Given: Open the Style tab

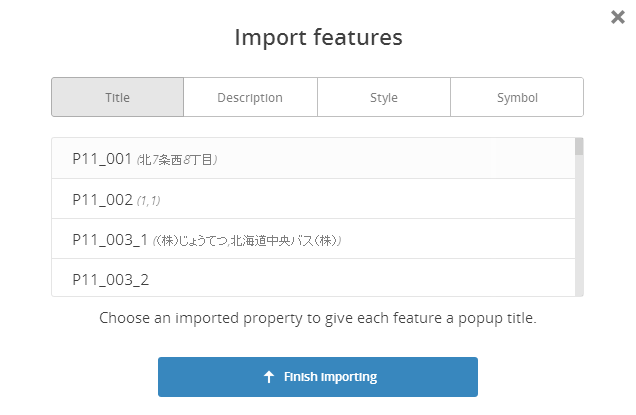Looking at the screenshot, I should (x=383, y=98).
